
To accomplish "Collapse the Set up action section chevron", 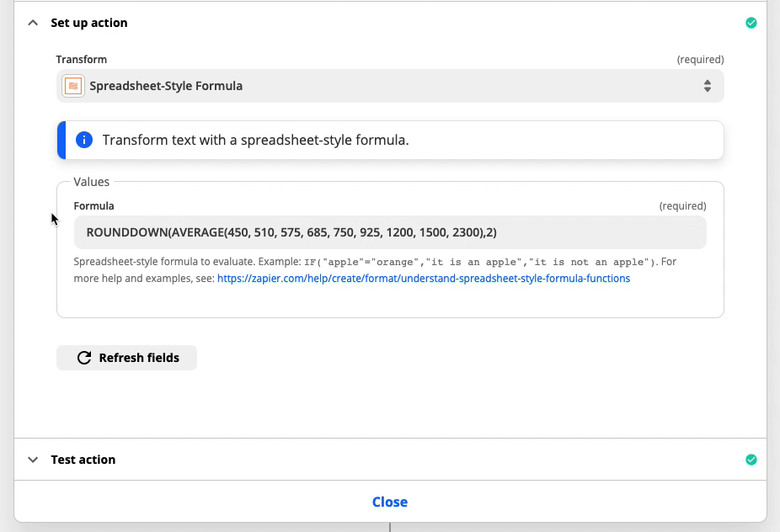I will coord(33,23).
